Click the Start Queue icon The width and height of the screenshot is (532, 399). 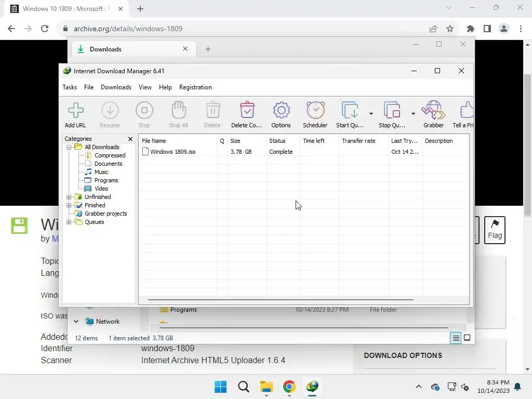[x=350, y=114]
